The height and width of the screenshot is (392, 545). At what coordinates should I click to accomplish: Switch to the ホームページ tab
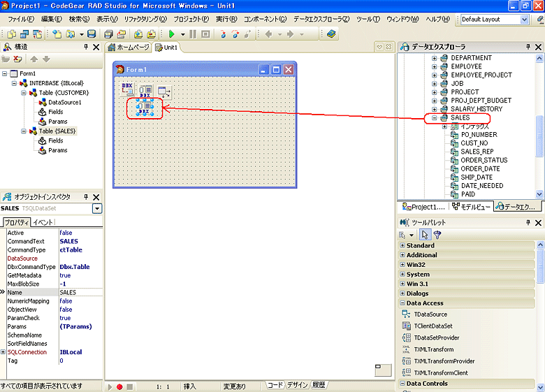129,48
